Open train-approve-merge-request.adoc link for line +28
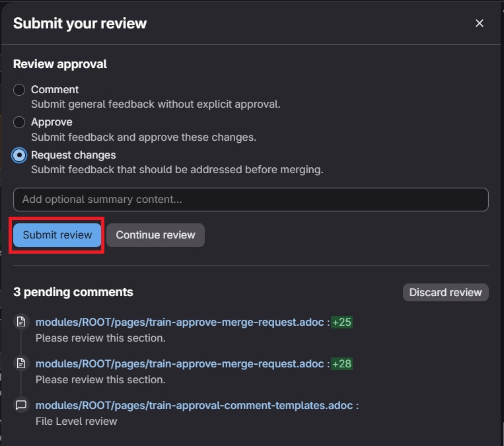 click(x=180, y=363)
